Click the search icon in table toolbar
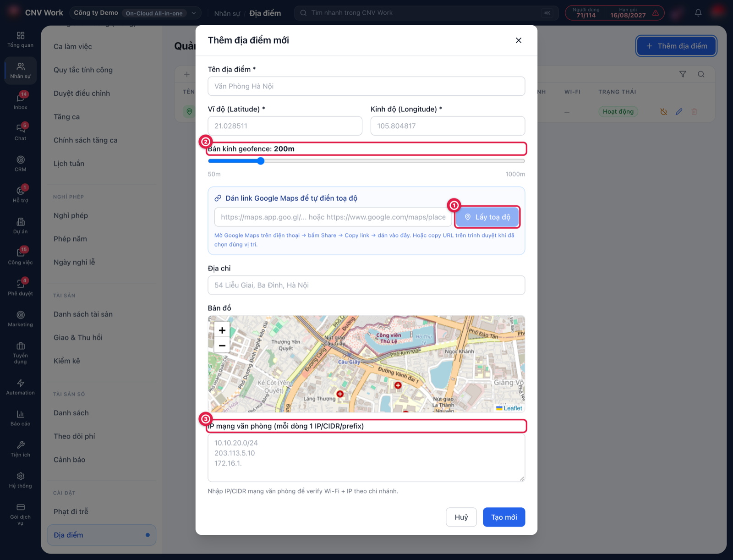 pyautogui.click(x=701, y=74)
